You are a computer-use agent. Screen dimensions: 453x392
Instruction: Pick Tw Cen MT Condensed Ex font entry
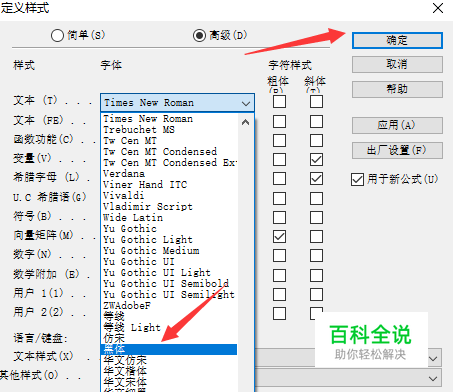pyautogui.click(x=169, y=163)
